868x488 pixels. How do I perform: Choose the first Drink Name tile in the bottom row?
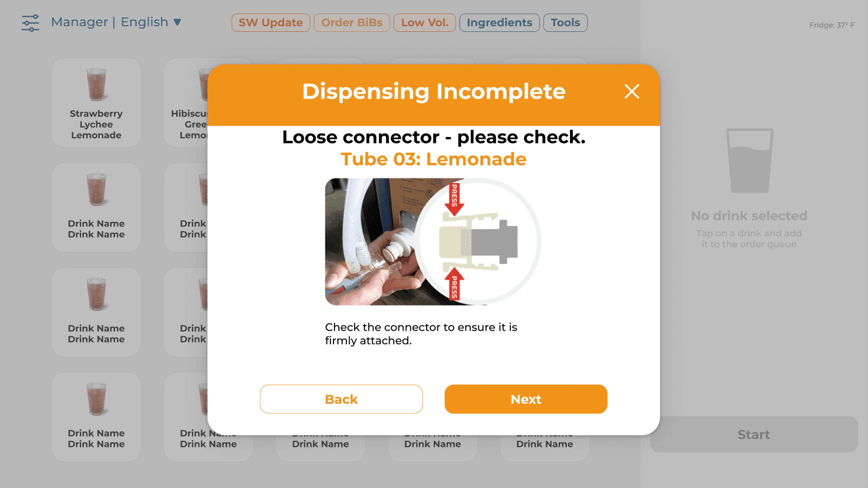[x=96, y=417]
